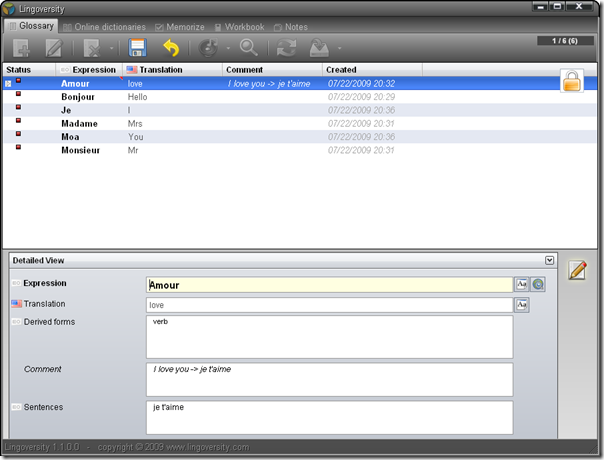Click the online lookup icon beside Expression field

(538, 284)
